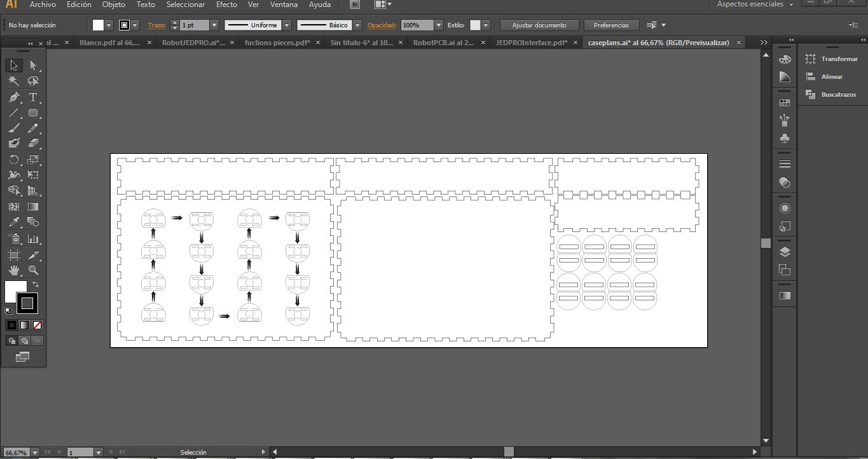Choose the Rotate tool

click(x=14, y=160)
